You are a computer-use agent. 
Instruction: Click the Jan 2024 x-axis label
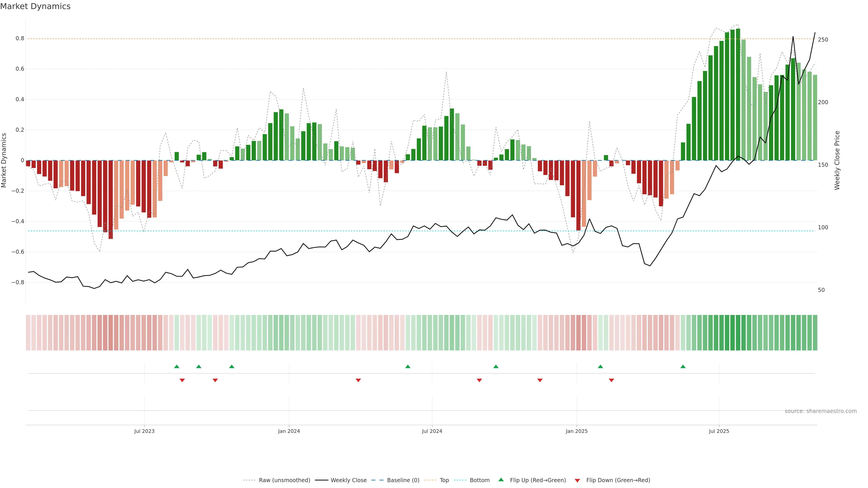click(x=289, y=431)
